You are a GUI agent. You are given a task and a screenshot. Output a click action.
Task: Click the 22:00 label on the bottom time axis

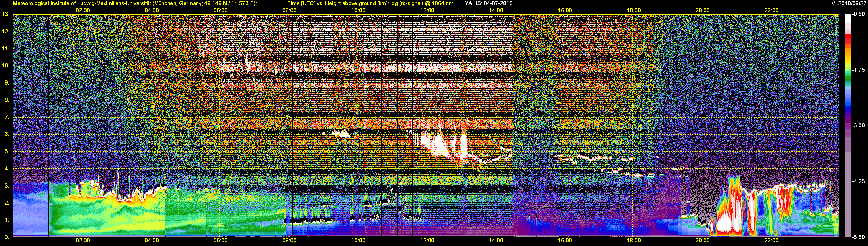771,241
